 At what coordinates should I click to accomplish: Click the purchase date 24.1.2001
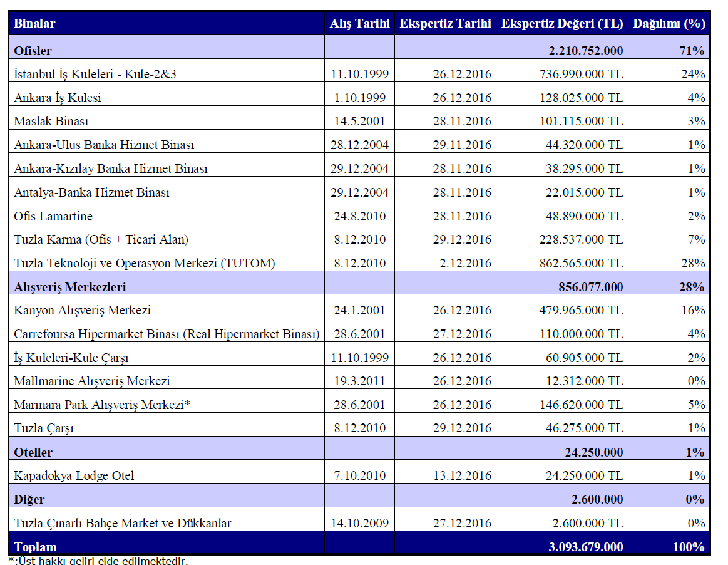pyautogui.click(x=360, y=310)
